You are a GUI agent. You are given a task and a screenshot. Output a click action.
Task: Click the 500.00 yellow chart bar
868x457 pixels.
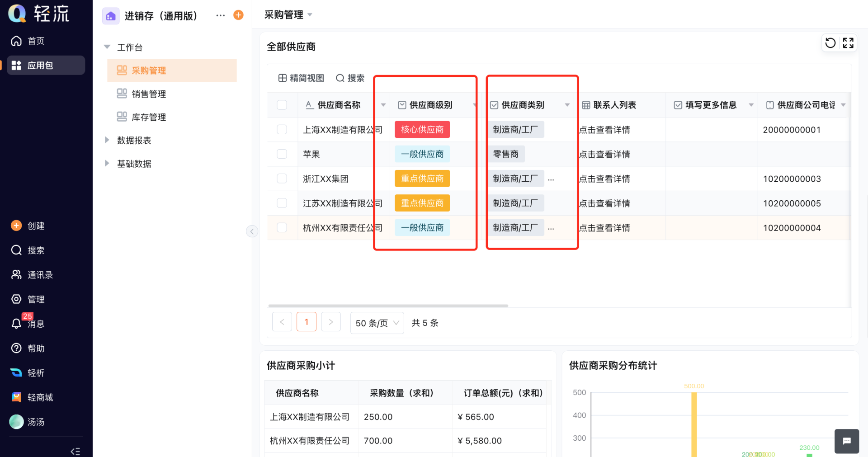[x=694, y=424]
